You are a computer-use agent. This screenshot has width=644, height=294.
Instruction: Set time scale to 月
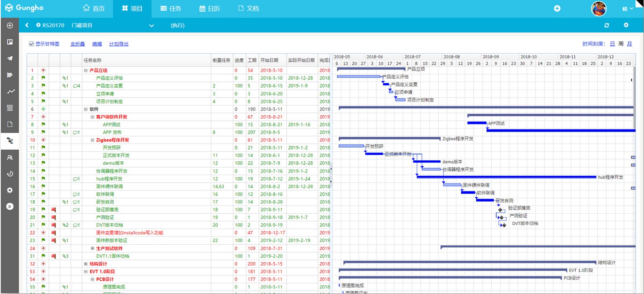(629, 44)
